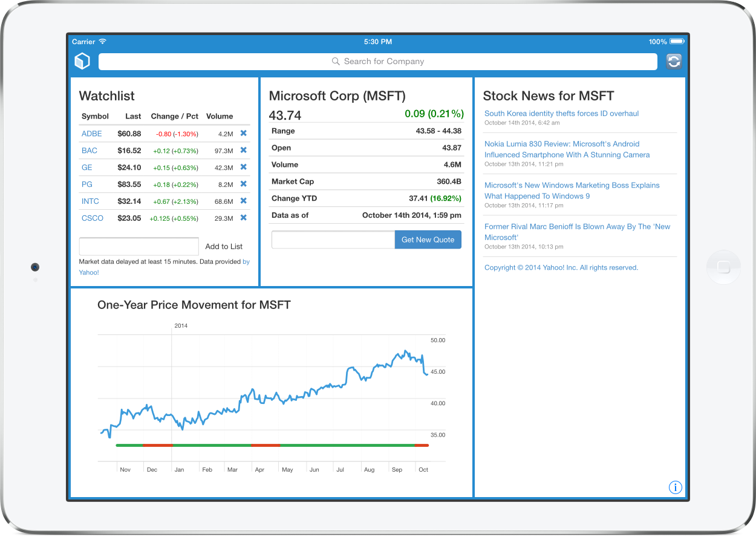The width and height of the screenshot is (756, 537).
Task: Click the Range value 43.58 - 44.38
Action: pyautogui.click(x=438, y=131)
